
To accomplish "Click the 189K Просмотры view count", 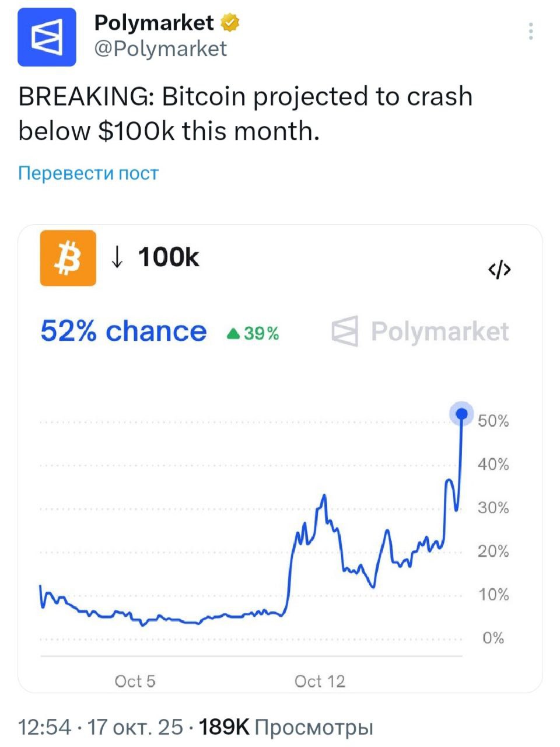I will point(286,727).
